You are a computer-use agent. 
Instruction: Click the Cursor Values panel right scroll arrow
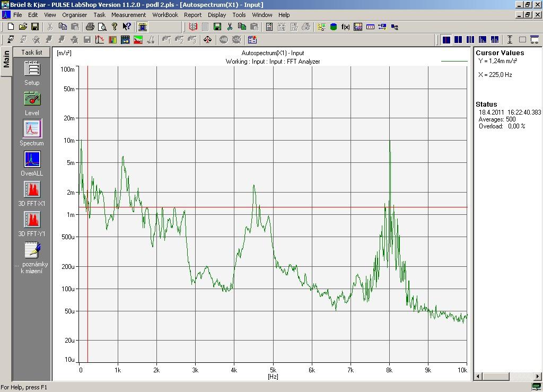[538, 377]
